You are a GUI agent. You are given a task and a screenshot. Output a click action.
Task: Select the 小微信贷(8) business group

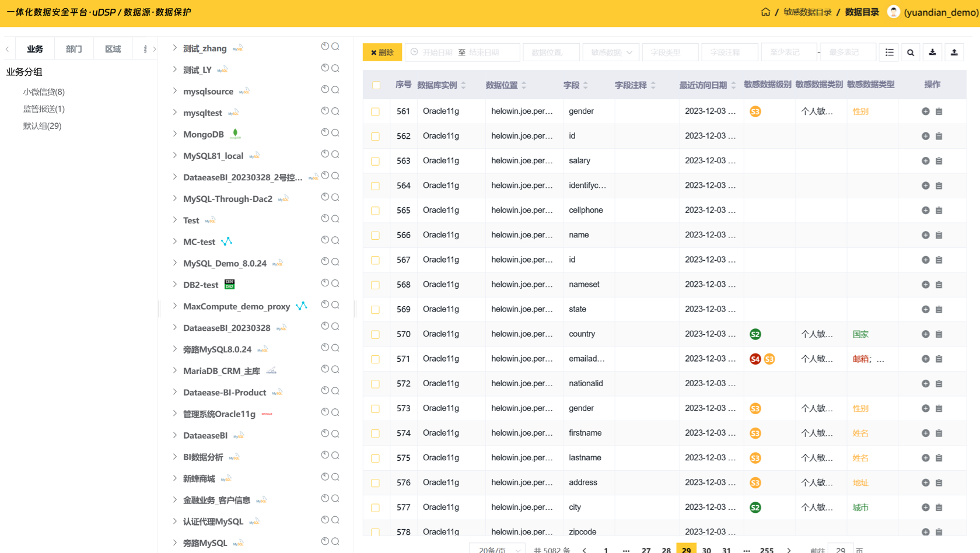[44, 92]
